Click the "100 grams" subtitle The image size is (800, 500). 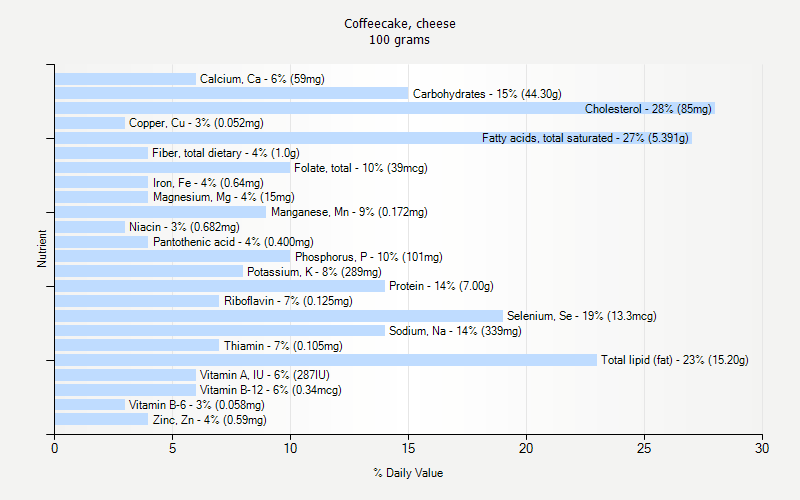pos(399,40)
